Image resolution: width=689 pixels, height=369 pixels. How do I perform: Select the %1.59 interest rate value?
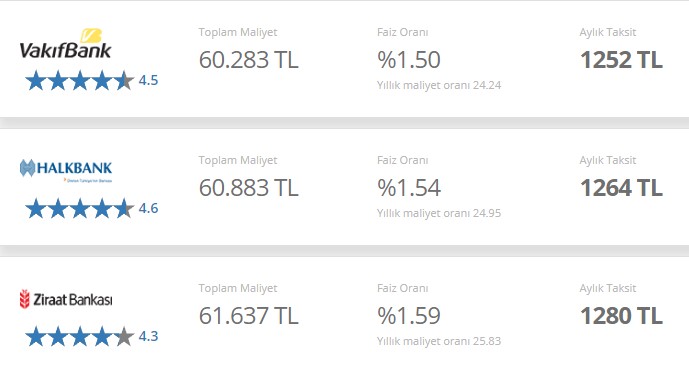pos(409,315)
